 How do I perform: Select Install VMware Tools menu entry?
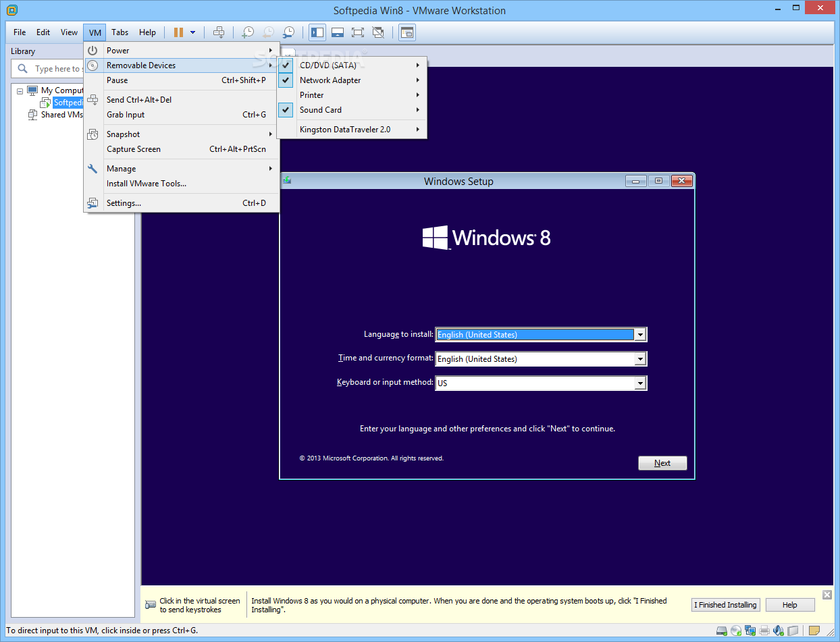[181, 184]
